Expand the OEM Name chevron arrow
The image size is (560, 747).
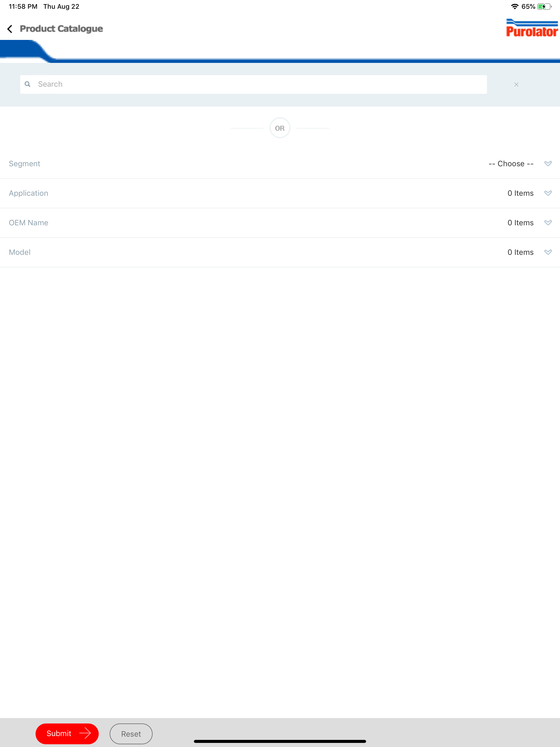coord(548,223)
